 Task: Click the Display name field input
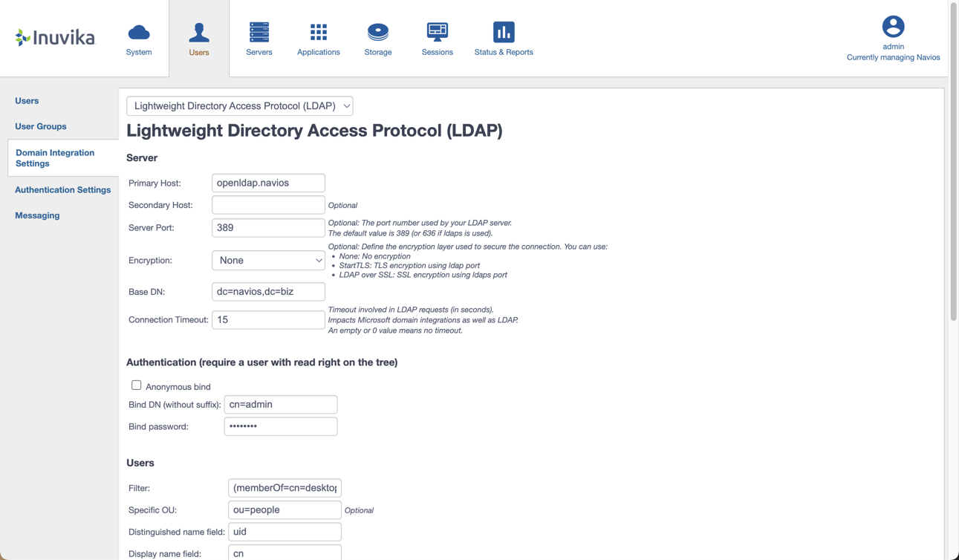pos(285,553)
